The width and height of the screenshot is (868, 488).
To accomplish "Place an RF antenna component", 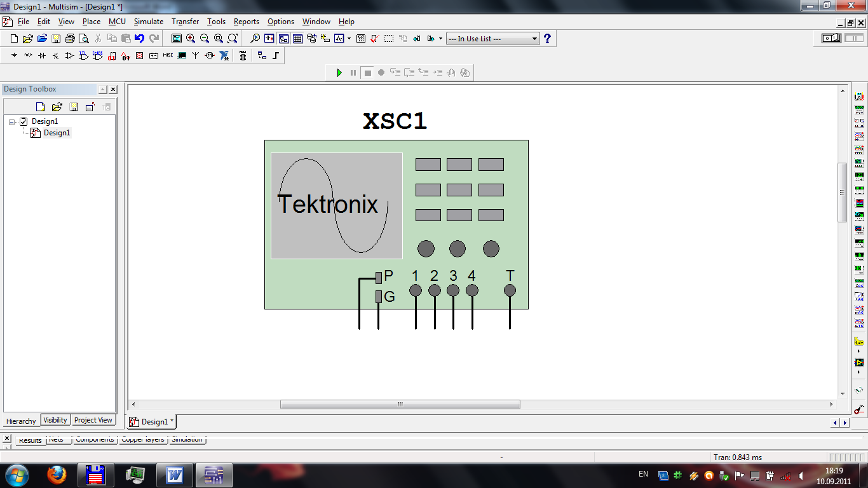I will pyautogui.click(x=195, y=56).
